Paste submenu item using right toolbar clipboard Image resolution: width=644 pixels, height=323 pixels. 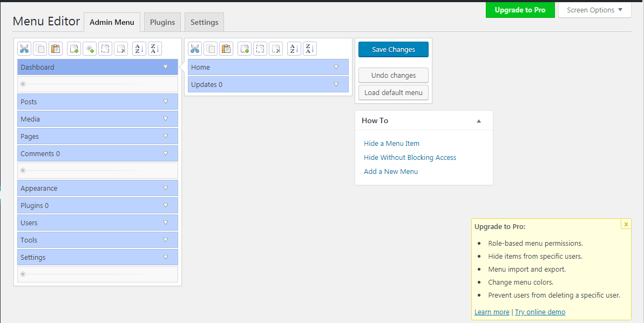tap(226, 49)
